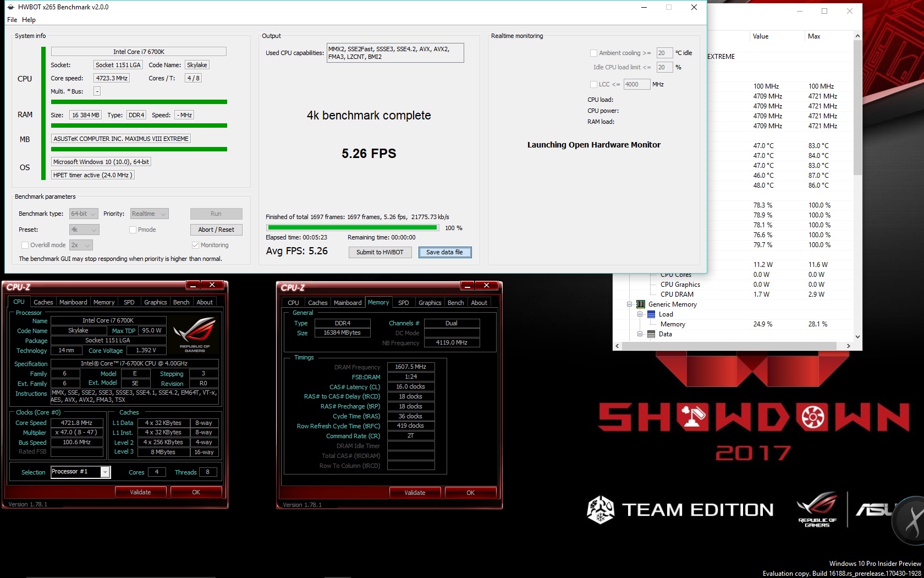Click OK in CPU-Z Memory window
The image size is (924, 578).
coord(471,493)
